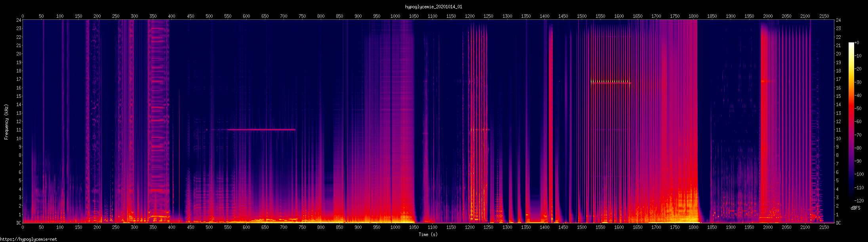Pick the -90 purple level on the color scale

(x=858, y=161)
